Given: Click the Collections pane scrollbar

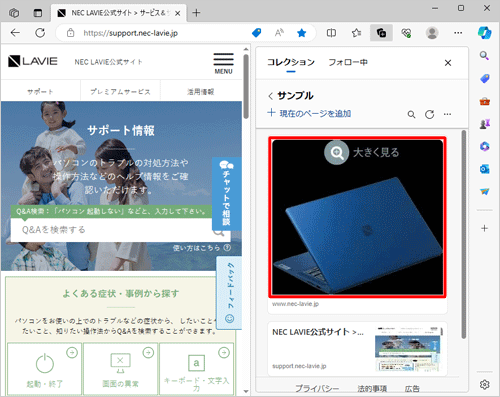Looking at the screenshot, I should [x=464, y=235].
